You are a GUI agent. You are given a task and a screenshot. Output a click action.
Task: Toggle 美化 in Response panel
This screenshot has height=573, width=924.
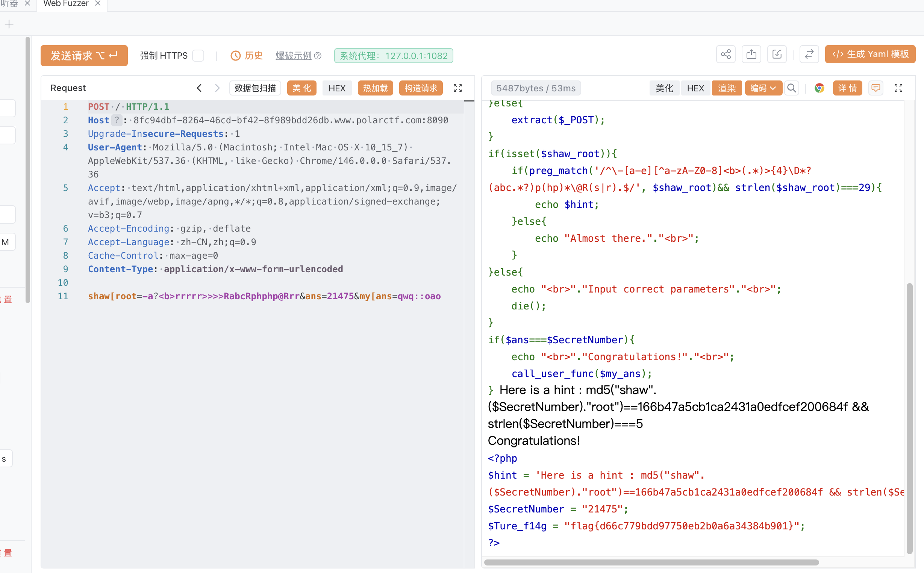(x=664, y=88)
